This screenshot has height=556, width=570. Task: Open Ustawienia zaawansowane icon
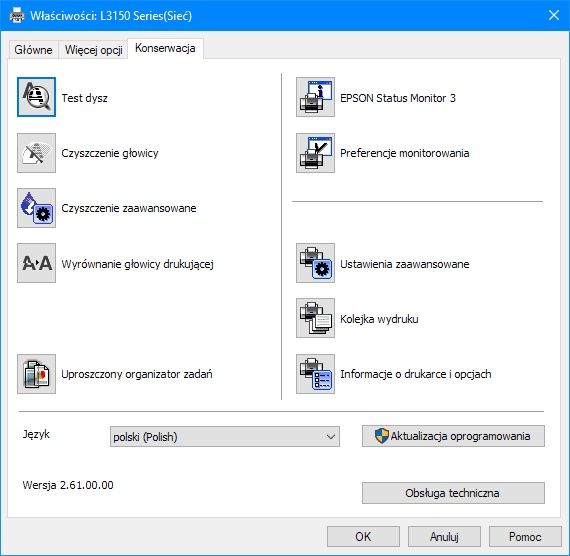[315, 263]
